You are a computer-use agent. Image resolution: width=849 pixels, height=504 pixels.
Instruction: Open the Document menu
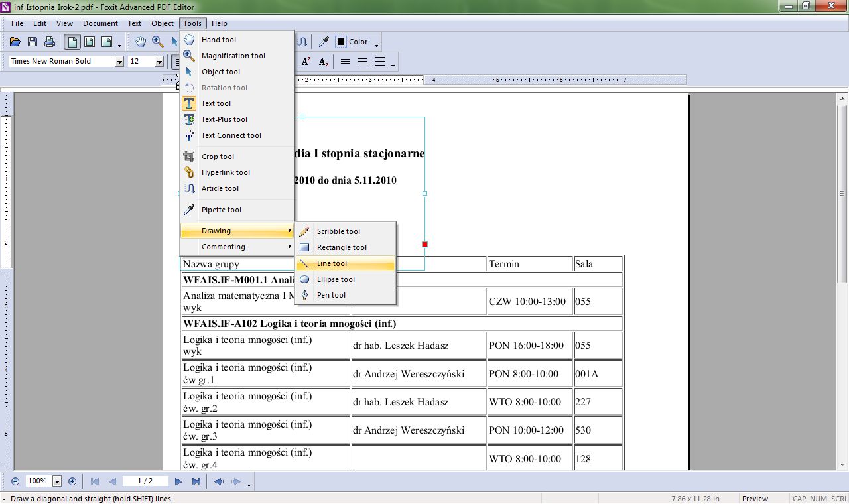100,23
